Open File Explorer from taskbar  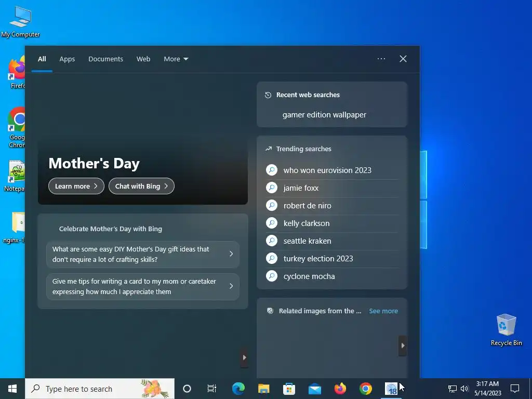[263, 389]
